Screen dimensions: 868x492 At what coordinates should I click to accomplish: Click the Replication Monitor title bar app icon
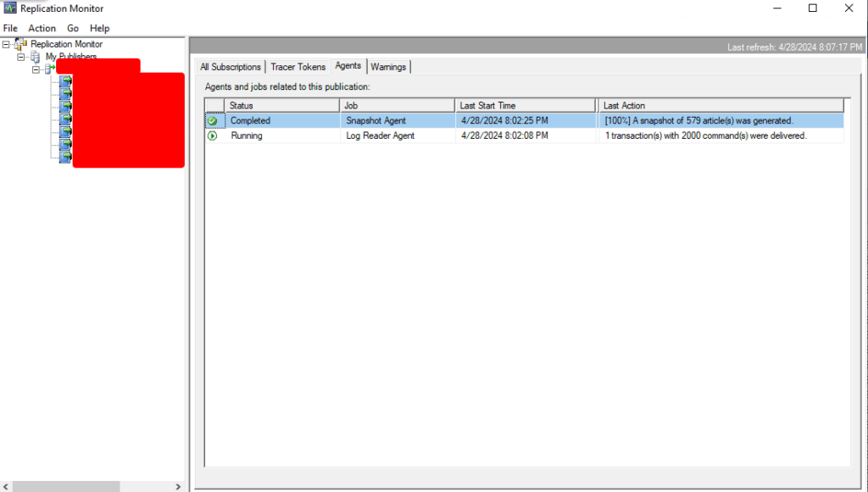pyautogui.click(x=10, y=8)
